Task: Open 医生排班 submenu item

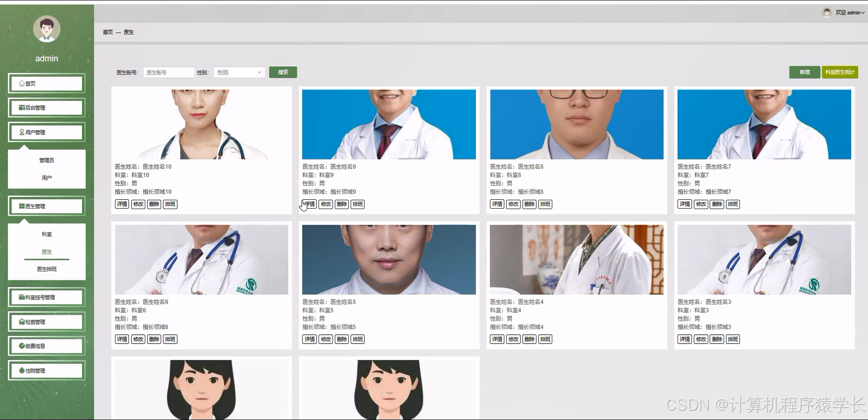Action: [47, 269]
